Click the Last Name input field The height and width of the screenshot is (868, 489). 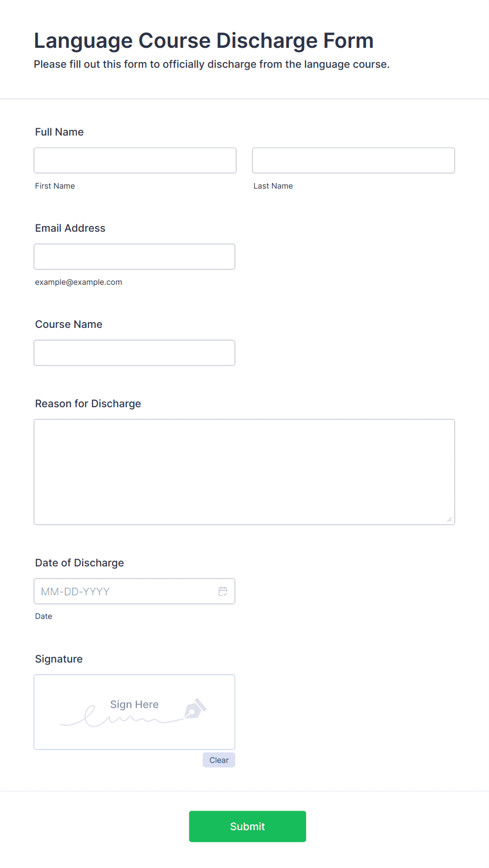tap(353, 160)
